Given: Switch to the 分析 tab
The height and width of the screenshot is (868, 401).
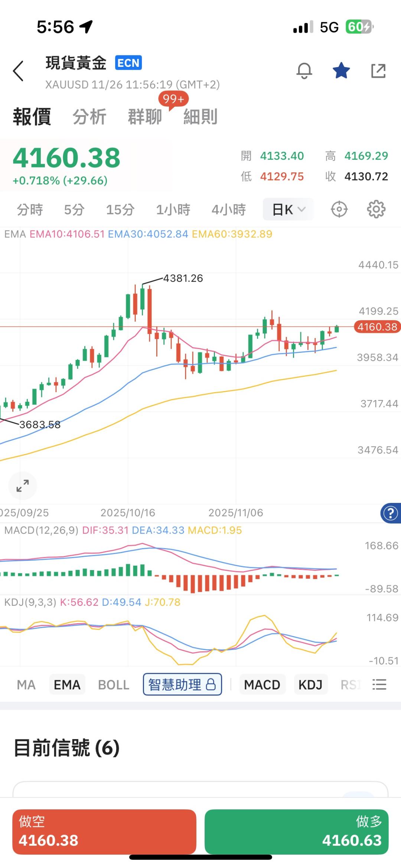Looking at the screenshot, I should click(89, 117).
